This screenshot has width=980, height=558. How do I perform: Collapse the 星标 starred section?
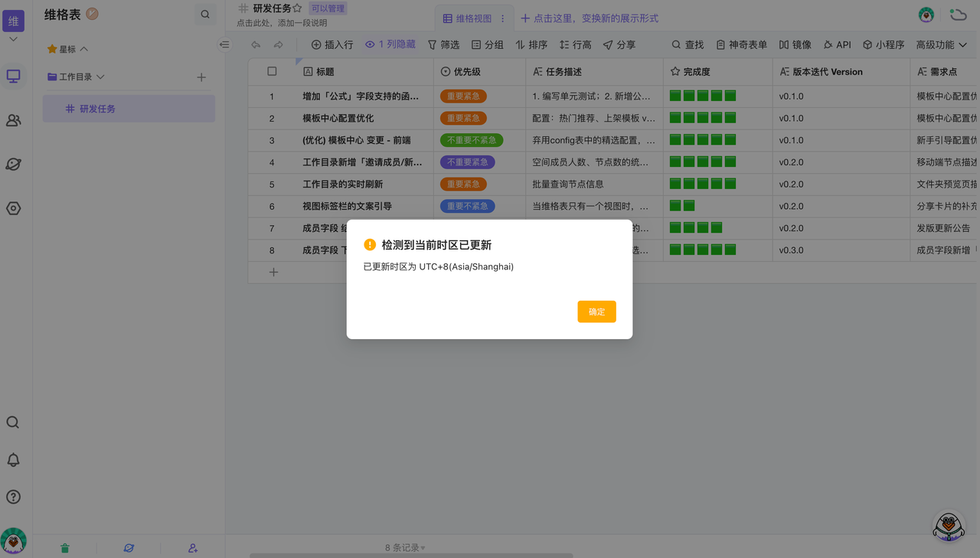click(x=84, y=49)
